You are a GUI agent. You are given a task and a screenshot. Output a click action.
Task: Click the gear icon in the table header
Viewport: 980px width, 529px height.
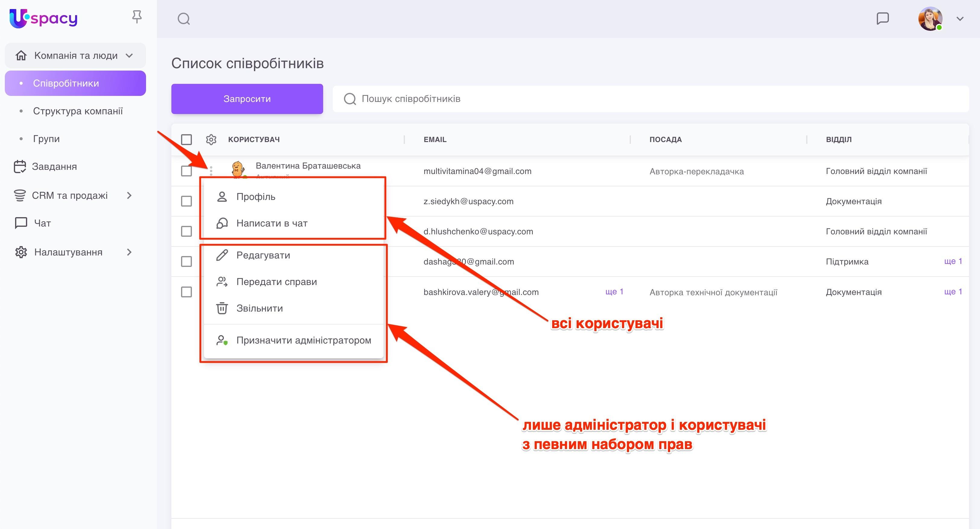[212, 140]
